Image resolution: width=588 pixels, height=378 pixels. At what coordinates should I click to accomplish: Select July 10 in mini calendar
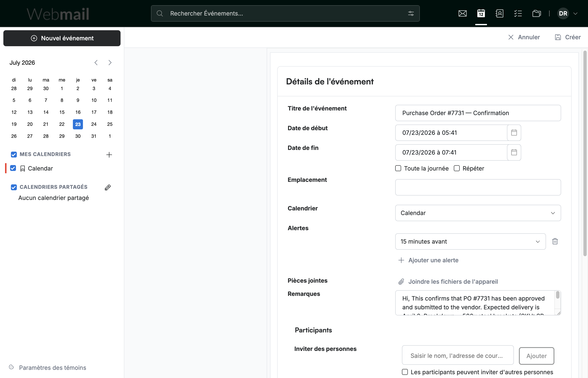pyautogui.click(x=94, y=100)
